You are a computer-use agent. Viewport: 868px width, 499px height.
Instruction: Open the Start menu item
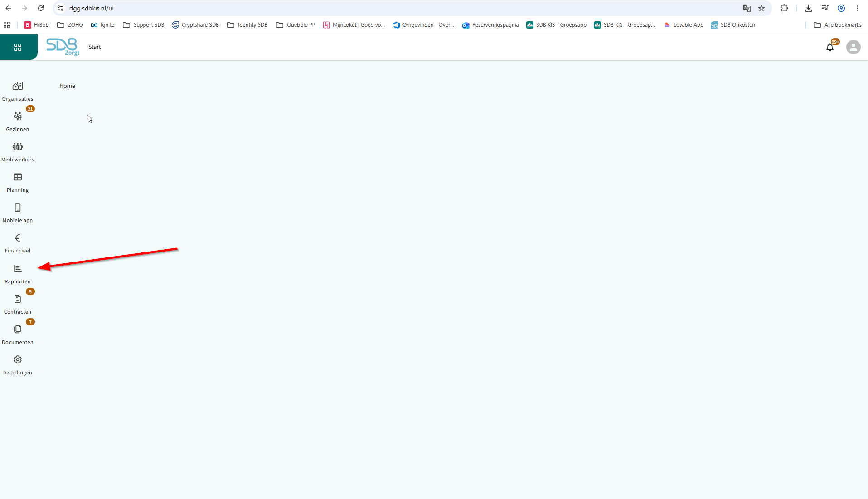(95, 47)
